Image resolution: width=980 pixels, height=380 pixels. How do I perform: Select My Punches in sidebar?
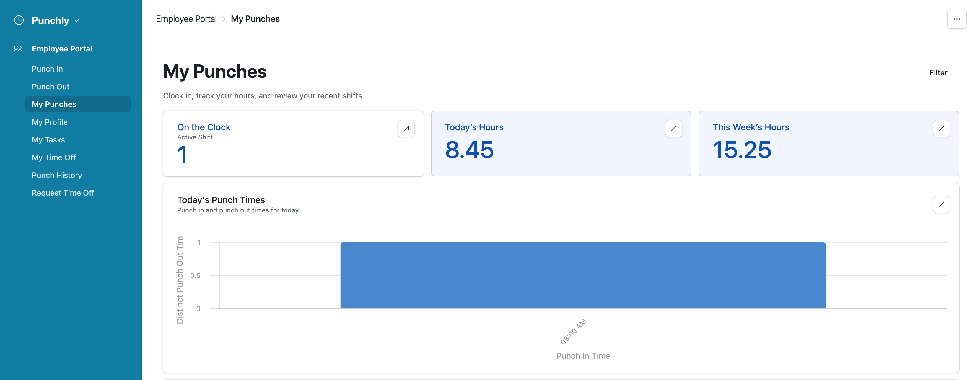coord(54,104)
